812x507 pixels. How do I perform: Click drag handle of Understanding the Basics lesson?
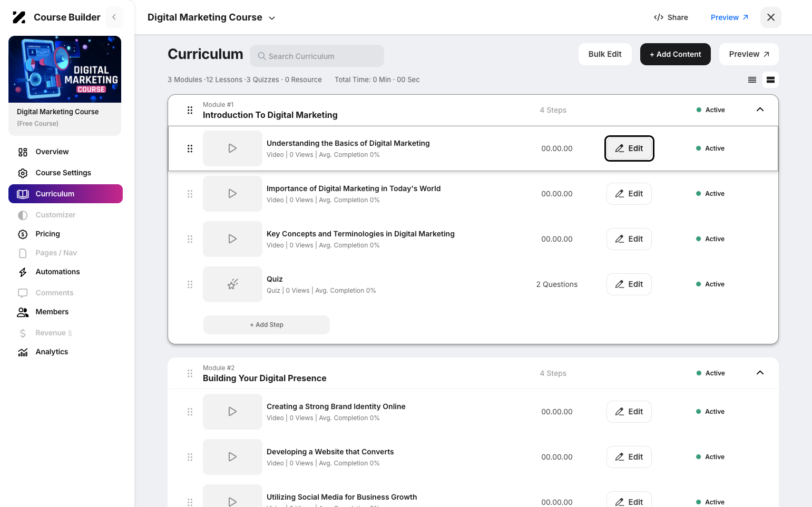point(190,148)
